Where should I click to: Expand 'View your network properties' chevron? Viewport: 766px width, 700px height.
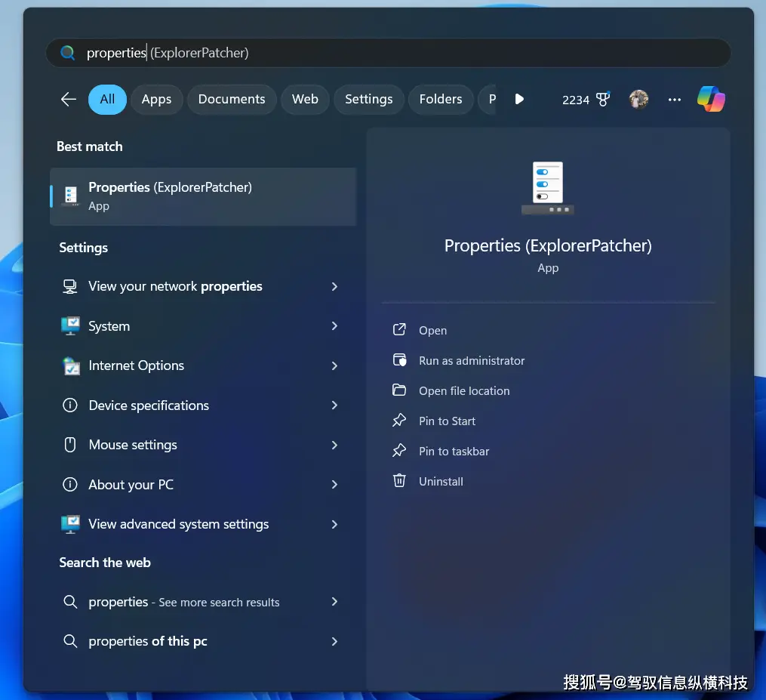click(x=334, y=286)
